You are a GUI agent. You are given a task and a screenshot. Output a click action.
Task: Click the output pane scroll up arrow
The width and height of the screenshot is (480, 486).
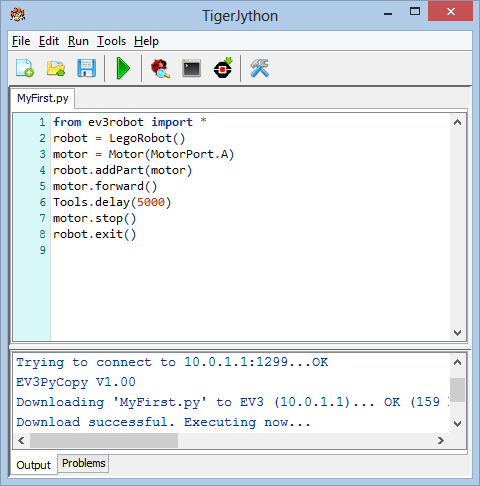click(457, 362)
